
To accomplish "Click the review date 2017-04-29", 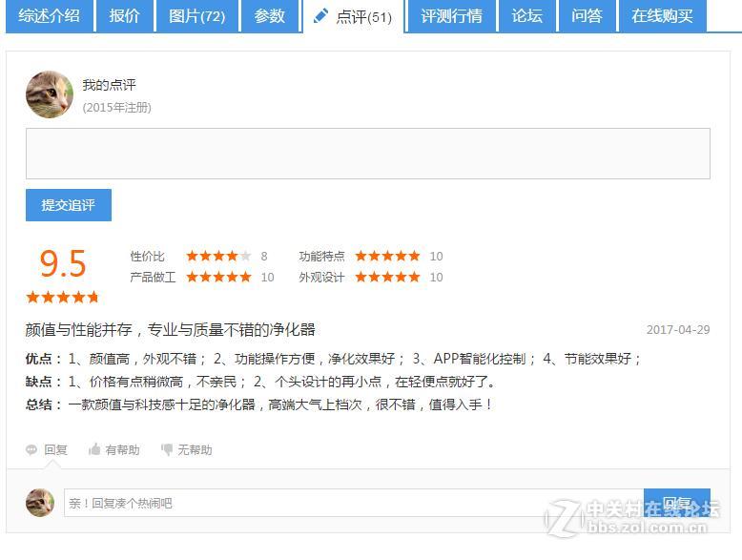I will [x=678, y=330].
